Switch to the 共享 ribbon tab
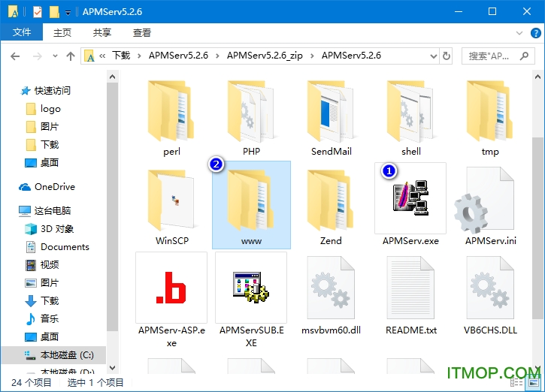This screenshot has width=545, height=392. (x=101, y=32)
